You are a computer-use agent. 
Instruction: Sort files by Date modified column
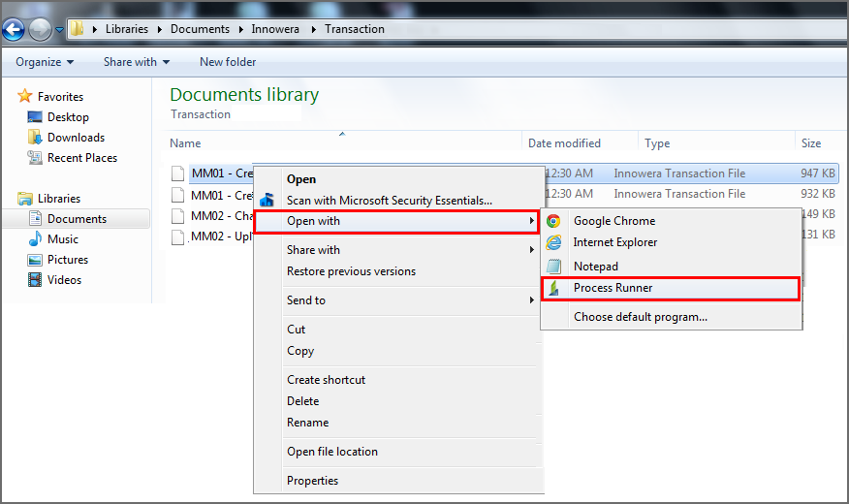click(x=564, y=143)
